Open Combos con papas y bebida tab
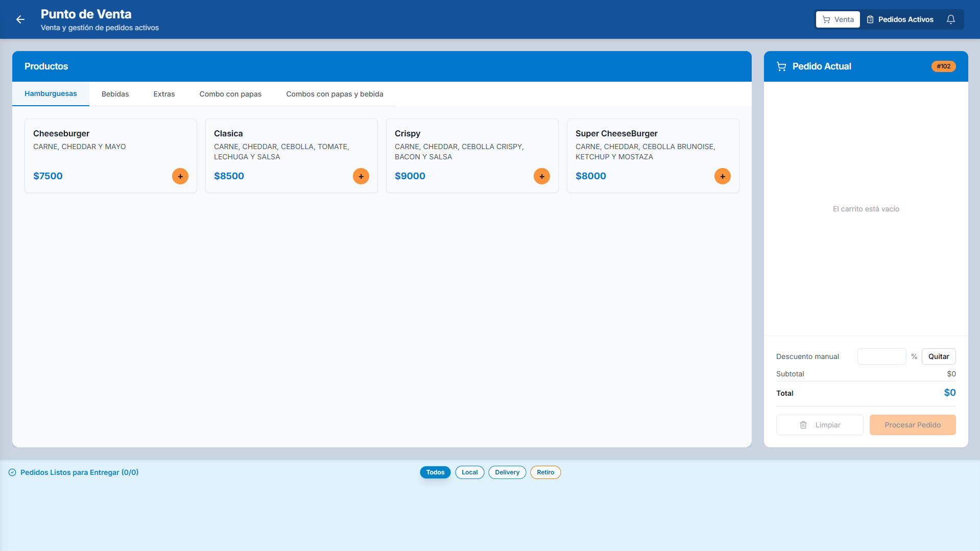This screenshot has height=551, width=980. click(x=334, y=94)
